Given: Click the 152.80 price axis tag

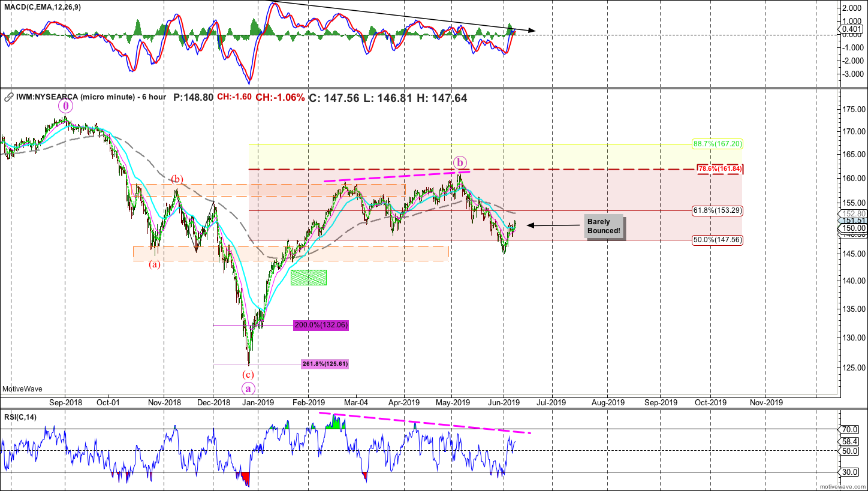Looking at the screenshot, I should tap(854, 213).
